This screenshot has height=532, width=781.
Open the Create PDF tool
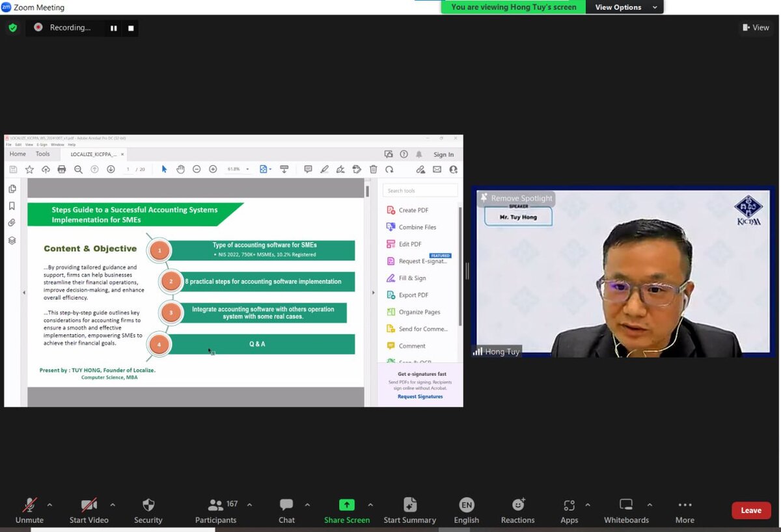point(407,210)
